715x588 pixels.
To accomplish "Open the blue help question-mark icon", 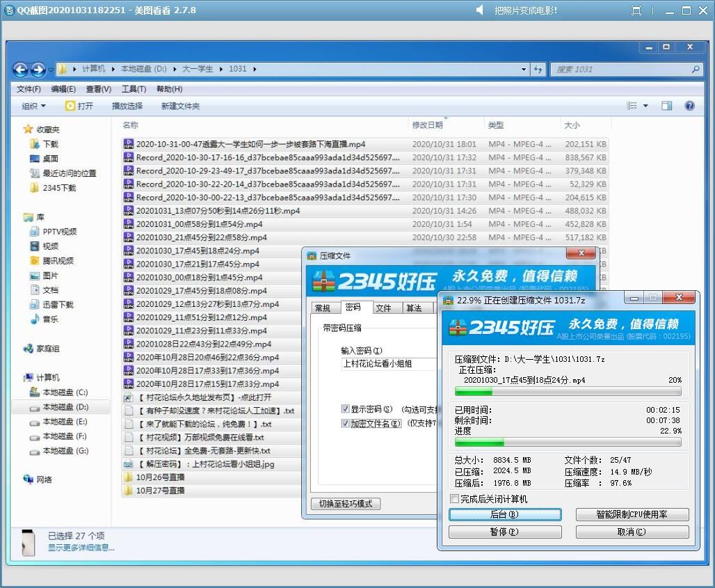I will 689,106.
